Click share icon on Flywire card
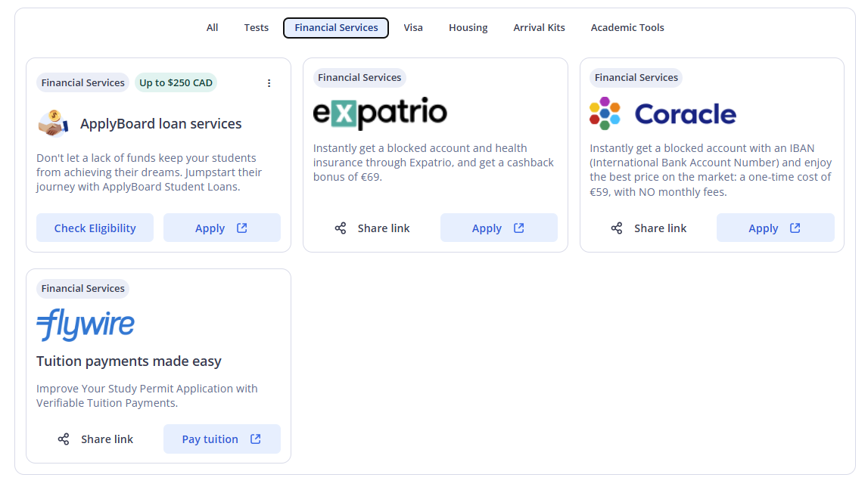The width and height of the screenshot is (868, 493). tap(64, 439)
